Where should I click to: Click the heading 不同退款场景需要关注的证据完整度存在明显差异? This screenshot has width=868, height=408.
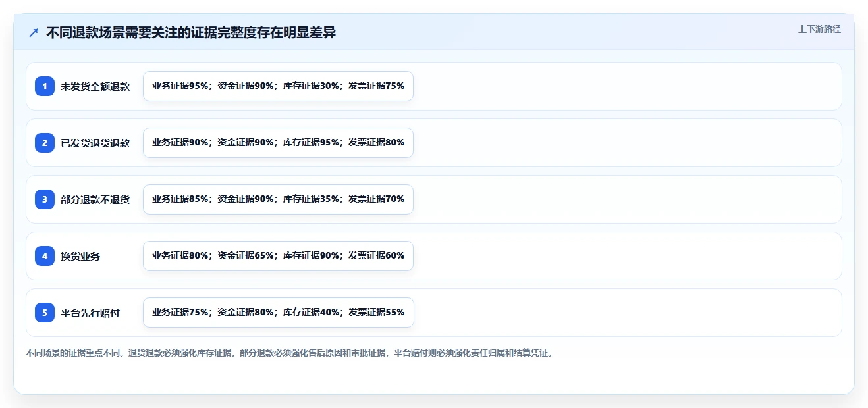191,32
